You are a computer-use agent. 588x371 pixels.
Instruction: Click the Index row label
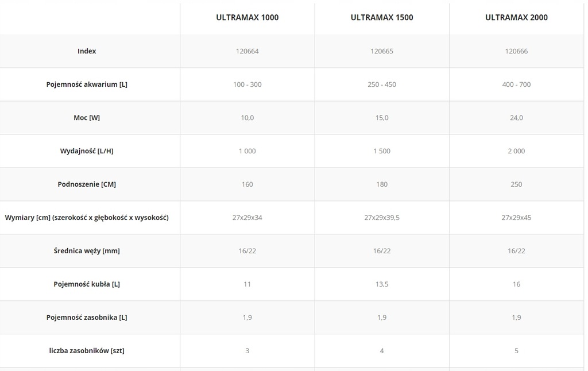(87, 51)
